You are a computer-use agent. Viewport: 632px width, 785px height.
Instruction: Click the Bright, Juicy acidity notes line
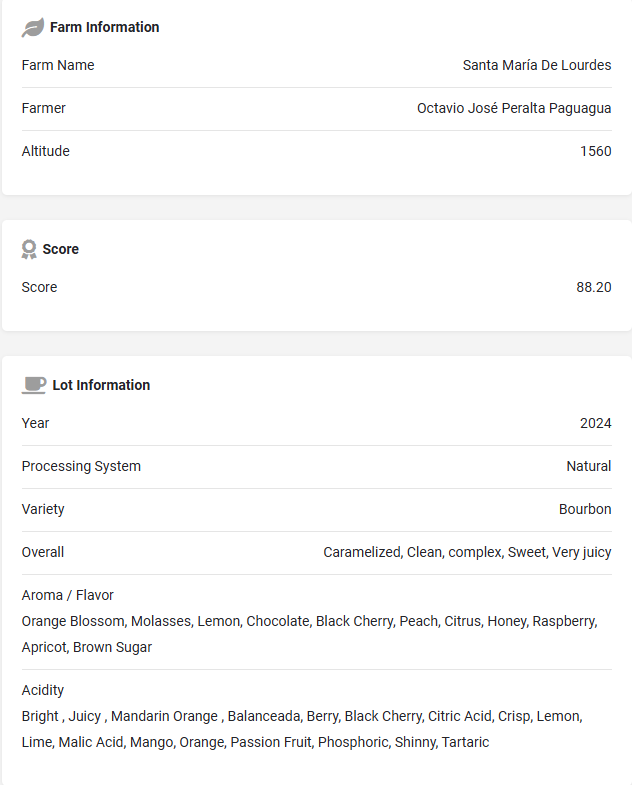pyautogui.click(x=302, y=716)
